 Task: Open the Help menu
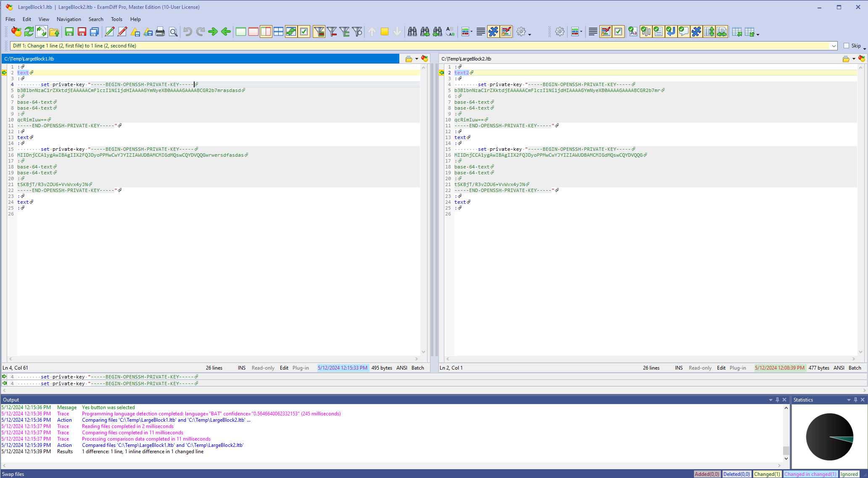point(135,19)
